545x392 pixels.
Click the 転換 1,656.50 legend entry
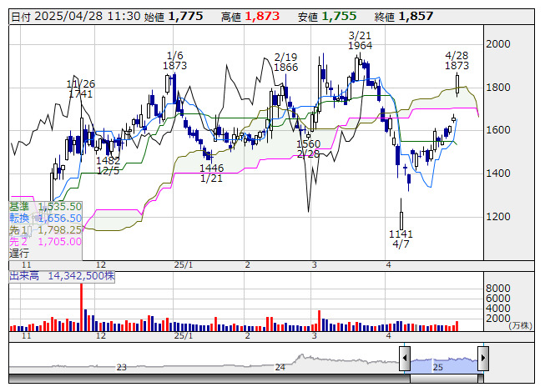pos(45,218)
